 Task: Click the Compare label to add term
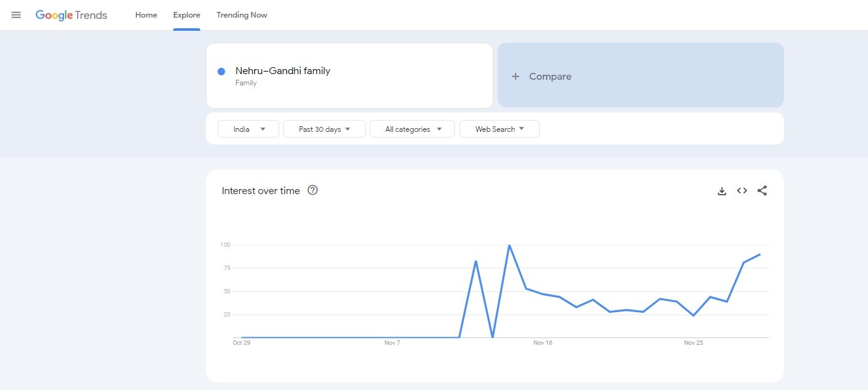pyautogui.click(x=550, y=77)
